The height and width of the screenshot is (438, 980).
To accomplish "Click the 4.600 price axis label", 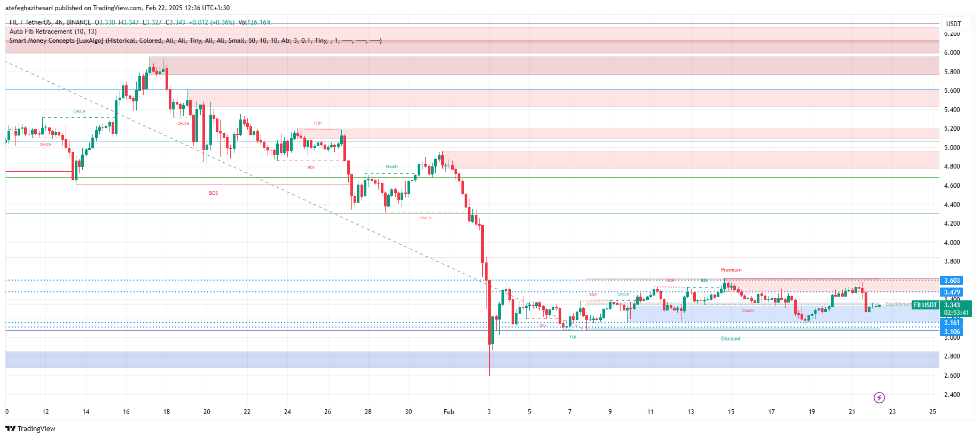I will pos(952,186).
